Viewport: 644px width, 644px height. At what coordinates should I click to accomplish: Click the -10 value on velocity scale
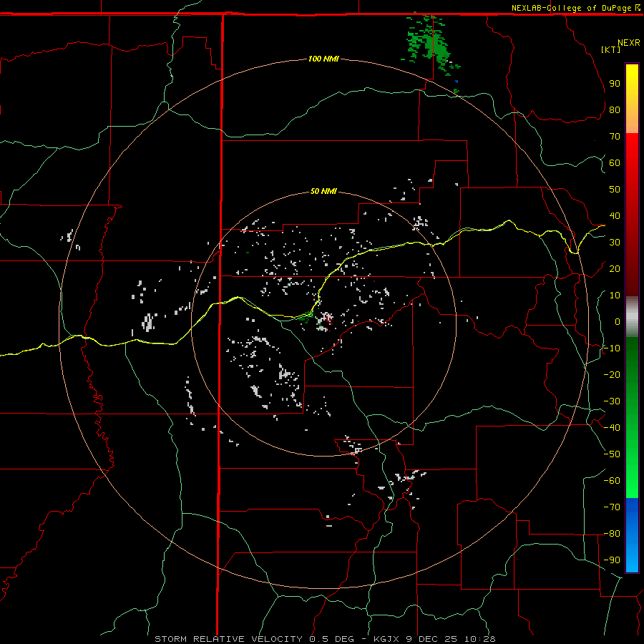point(612,348)
